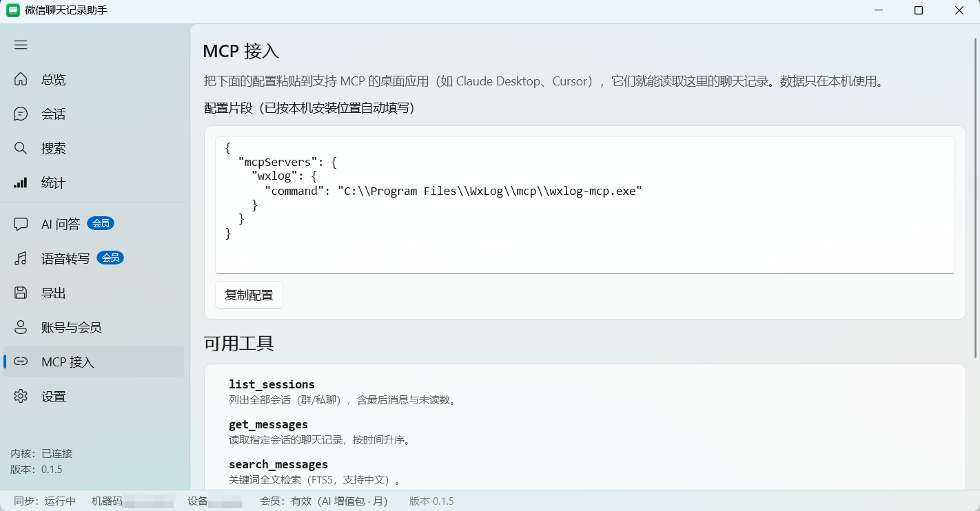Close the 微信聊天记录助手 window

point(959,10)
